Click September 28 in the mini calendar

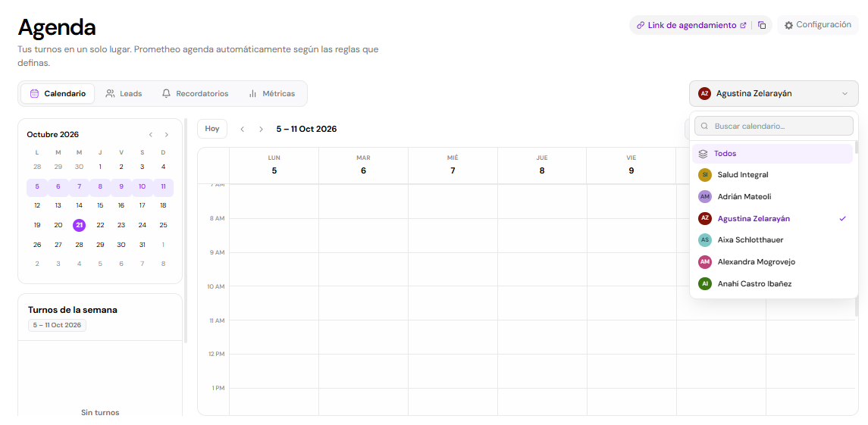click(x=37, y=167)
